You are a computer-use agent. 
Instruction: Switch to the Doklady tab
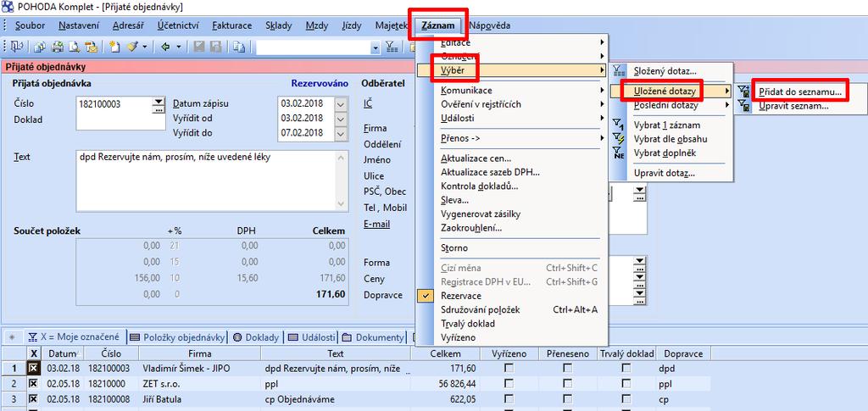pos(258,337)
